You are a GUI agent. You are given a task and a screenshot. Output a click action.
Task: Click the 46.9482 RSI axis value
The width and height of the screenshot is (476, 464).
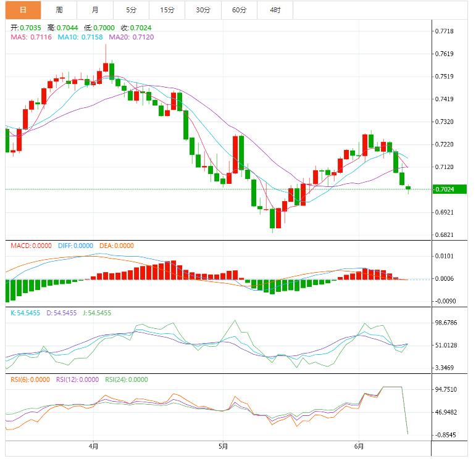[446, 412]
